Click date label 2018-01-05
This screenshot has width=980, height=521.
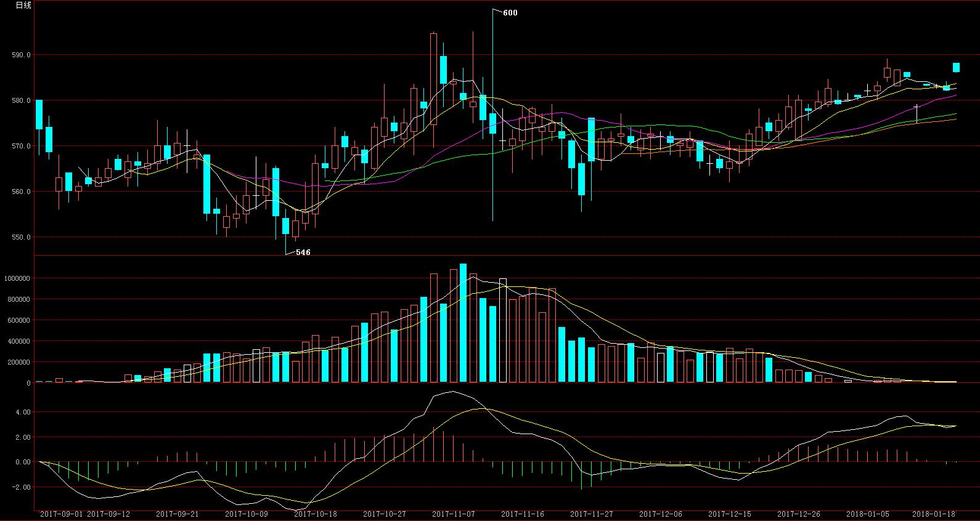pyautogui.click(x=868, y=514)
